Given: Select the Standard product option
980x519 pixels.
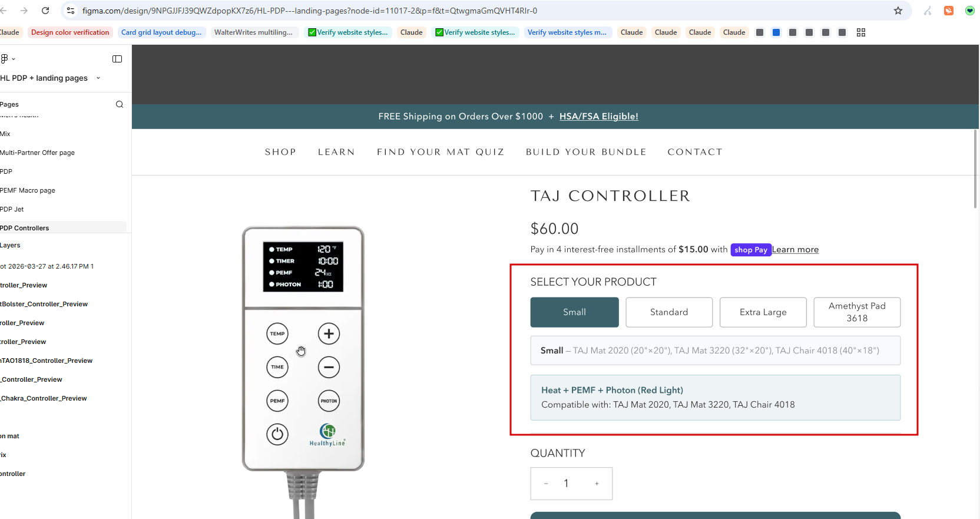Looking at the screenshot, I should 669,312.
